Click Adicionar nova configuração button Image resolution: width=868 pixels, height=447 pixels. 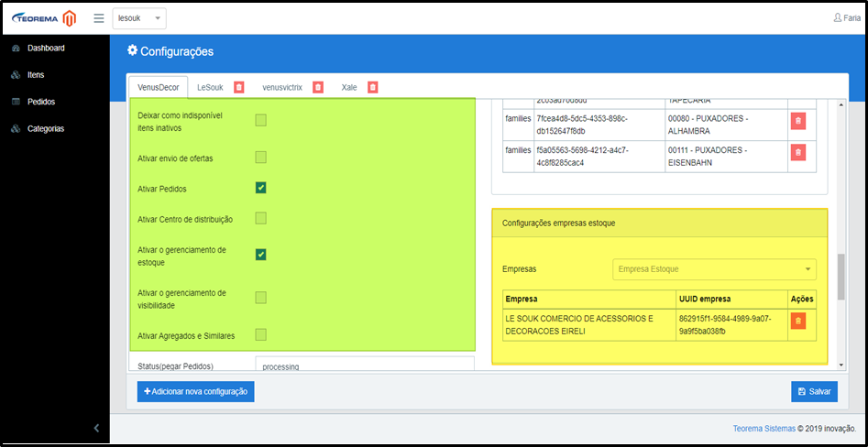point(196,391)
